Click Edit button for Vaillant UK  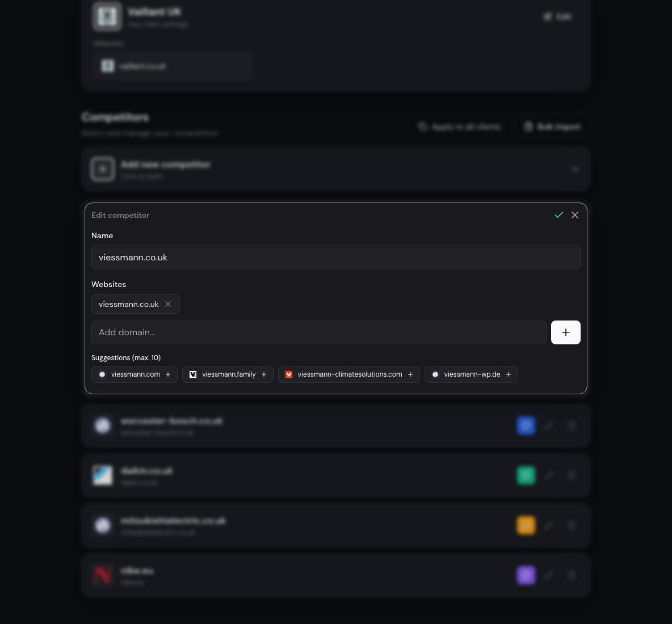[557, 16]
